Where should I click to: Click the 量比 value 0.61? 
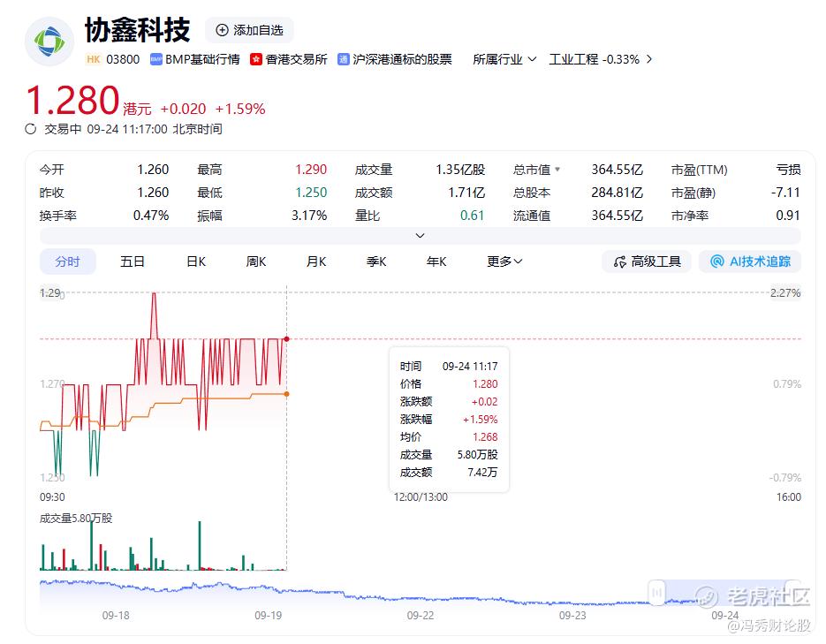coord(472,216)
